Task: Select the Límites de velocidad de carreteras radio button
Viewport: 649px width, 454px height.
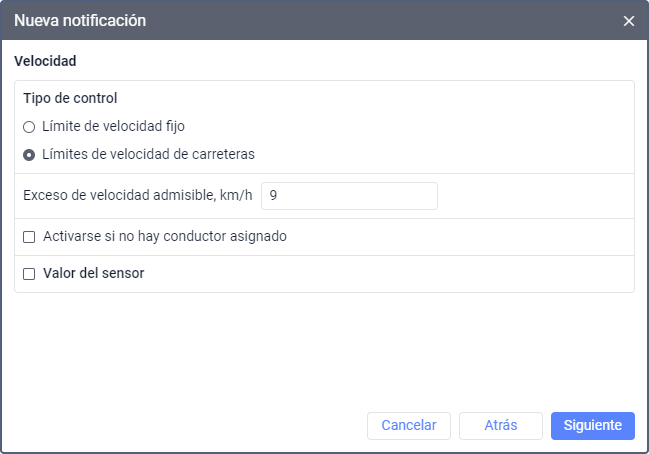Action: (x=29, y=155)
